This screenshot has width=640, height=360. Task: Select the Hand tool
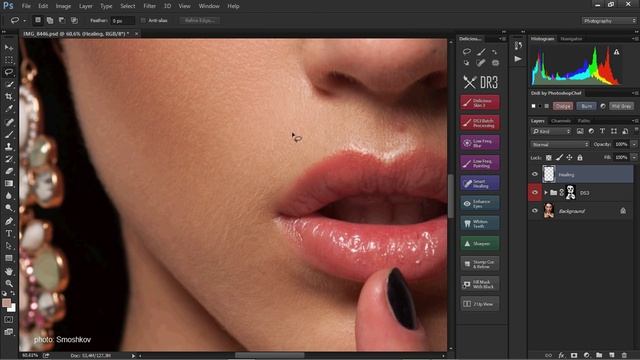click(9, 271)
